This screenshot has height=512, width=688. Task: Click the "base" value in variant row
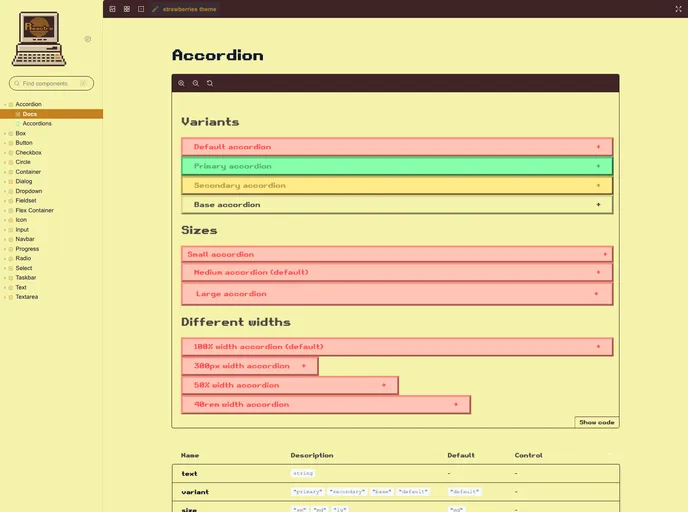point(382,492)
